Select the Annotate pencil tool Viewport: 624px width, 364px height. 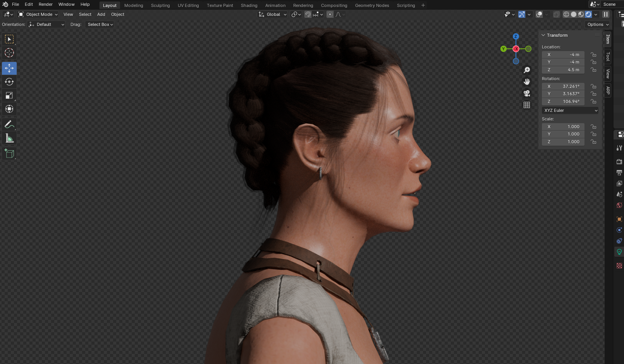(9, 125)
